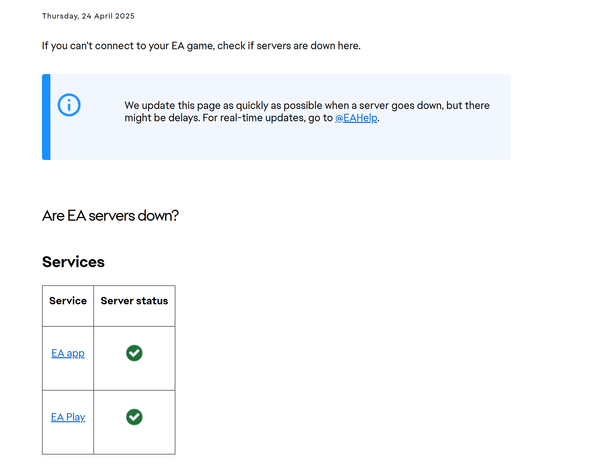Click the "Are EA servers down?" heading
600x474 pixels.
click(110, 215)
